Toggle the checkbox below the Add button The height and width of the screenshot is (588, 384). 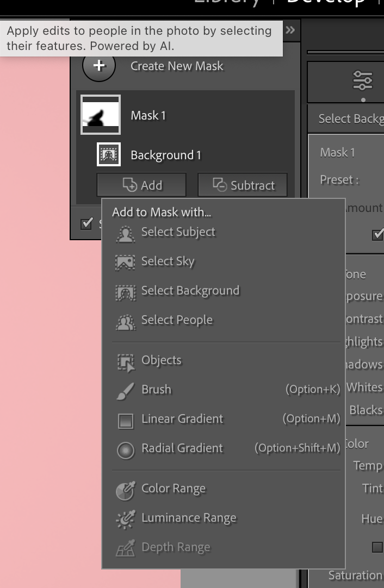click(86, 224)
